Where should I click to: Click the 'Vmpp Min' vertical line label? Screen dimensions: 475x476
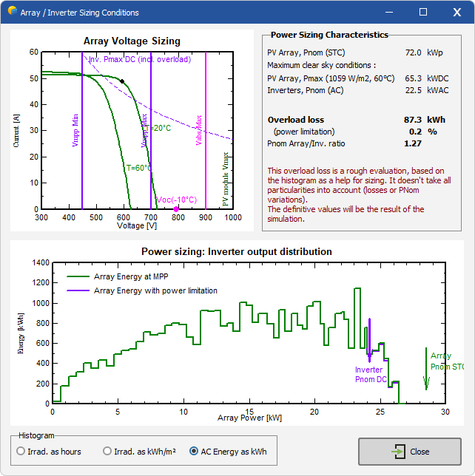click(x=75, y=130)
